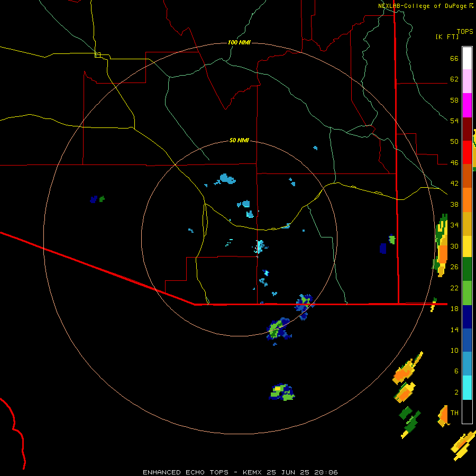The image size is (476, 476).
Task: Choose the bright red legend color band
Action: [x=467, y=152]
